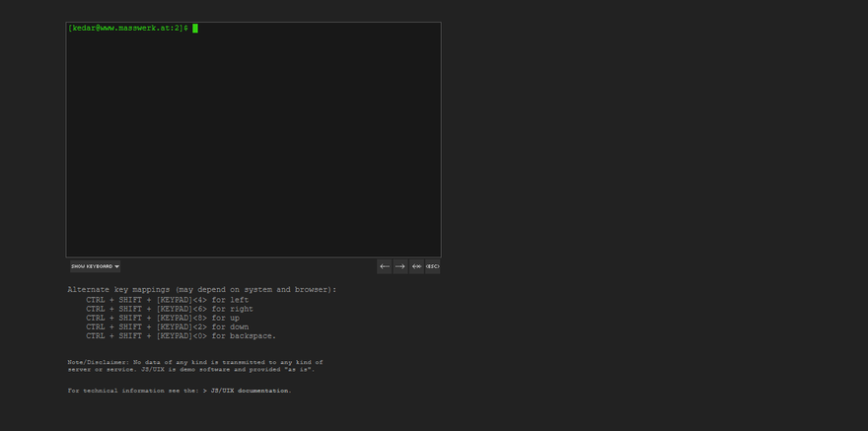Click the kedar@www.masswerk.at prompt text
This screenshot has height=431, width=868.
pos(127,29)
